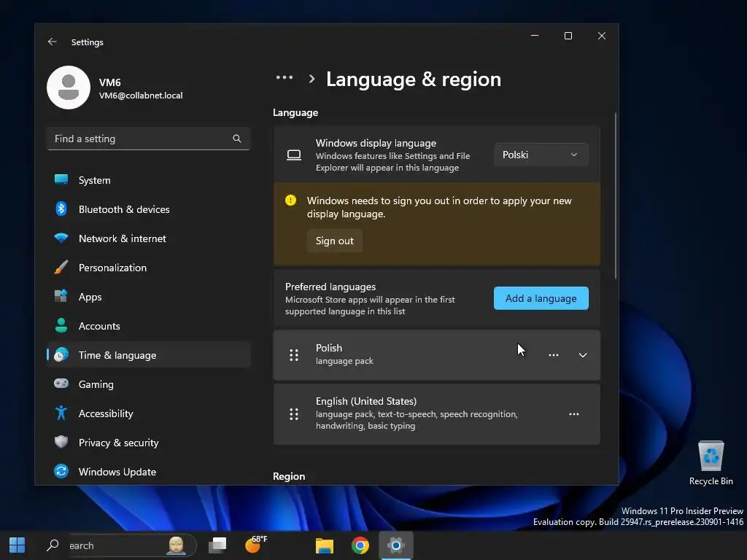Click the Bluetooth icon in sidebar

coord(61,209)
